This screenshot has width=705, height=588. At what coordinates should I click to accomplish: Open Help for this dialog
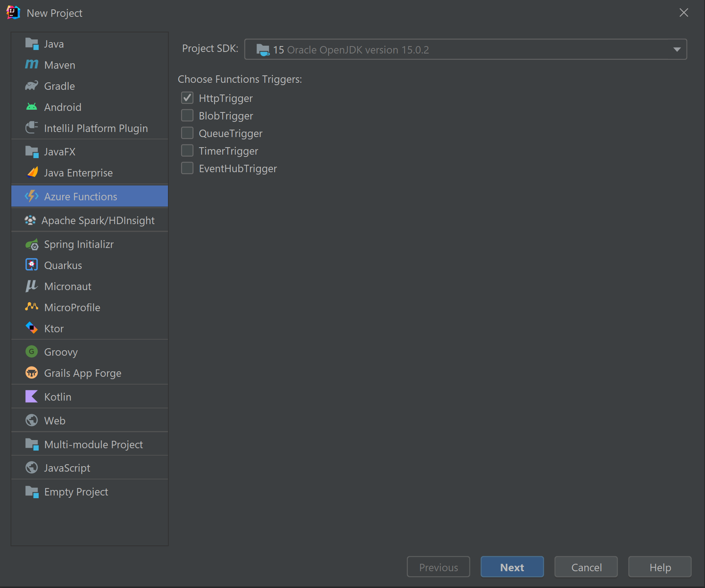(x=660, y=567)
